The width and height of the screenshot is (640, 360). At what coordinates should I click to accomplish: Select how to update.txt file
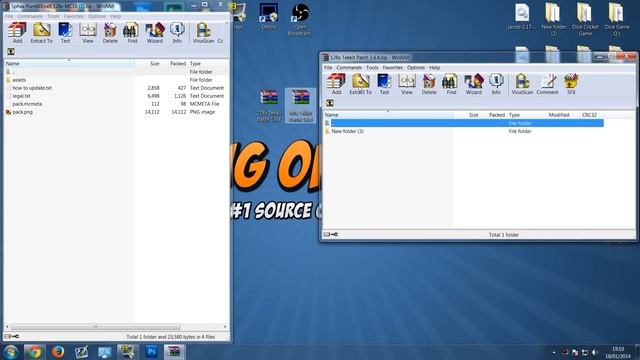tap(116, 88)
